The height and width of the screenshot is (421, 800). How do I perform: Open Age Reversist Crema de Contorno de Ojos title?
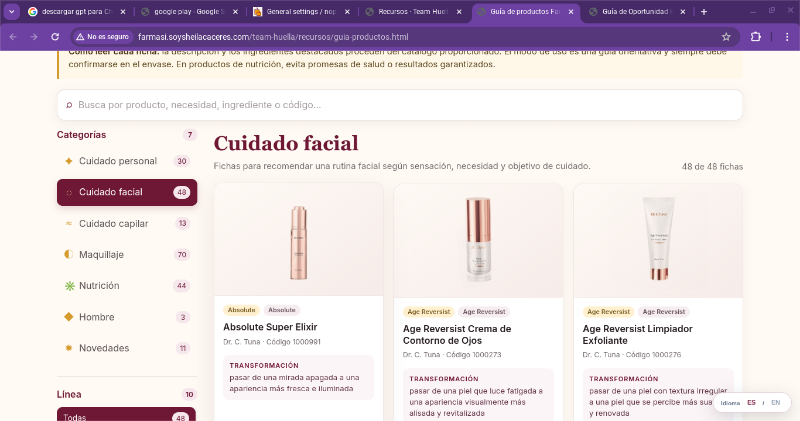pyautogui.click(x=457, y=335)
